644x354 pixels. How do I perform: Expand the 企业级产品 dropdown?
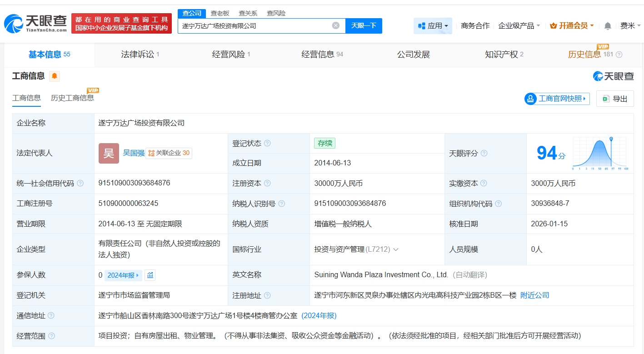tap(519, 26)
